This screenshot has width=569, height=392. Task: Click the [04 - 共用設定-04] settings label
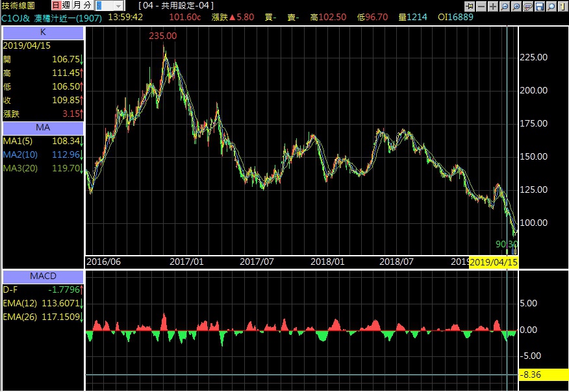176,6
